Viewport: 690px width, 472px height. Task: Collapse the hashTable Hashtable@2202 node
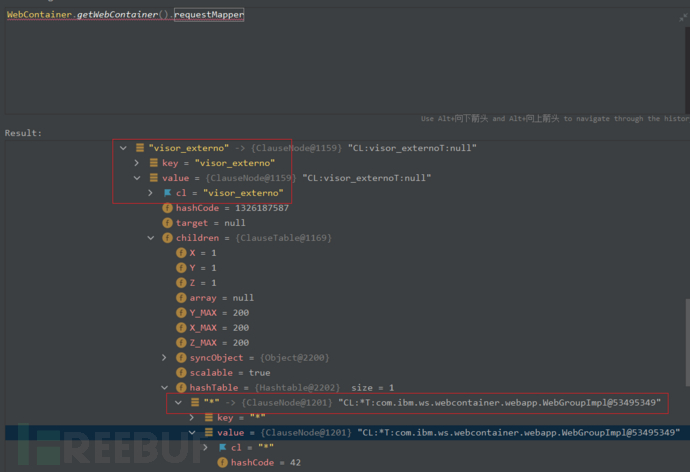click(x=164, y=387)
